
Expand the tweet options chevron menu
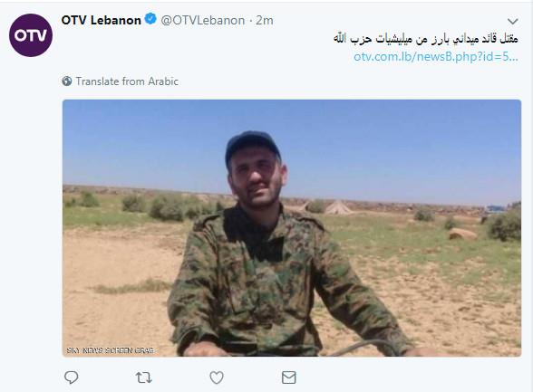513,22
